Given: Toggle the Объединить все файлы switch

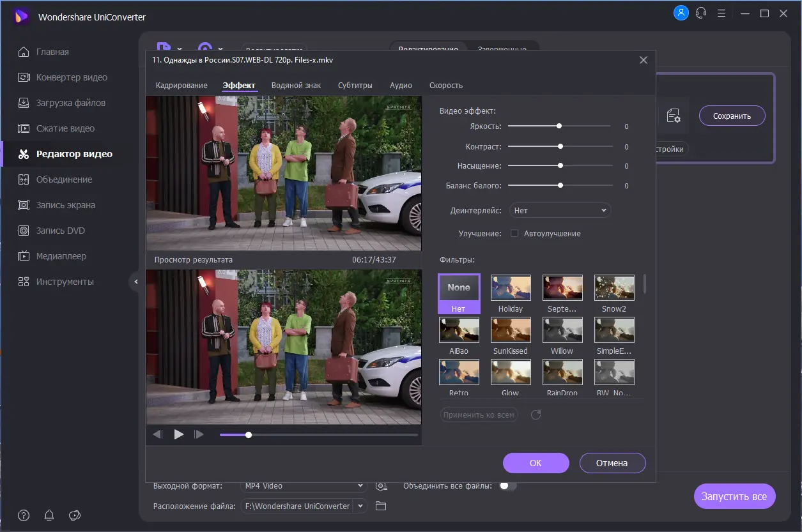Looking at the screenshot, I should (x=507, y=486).
